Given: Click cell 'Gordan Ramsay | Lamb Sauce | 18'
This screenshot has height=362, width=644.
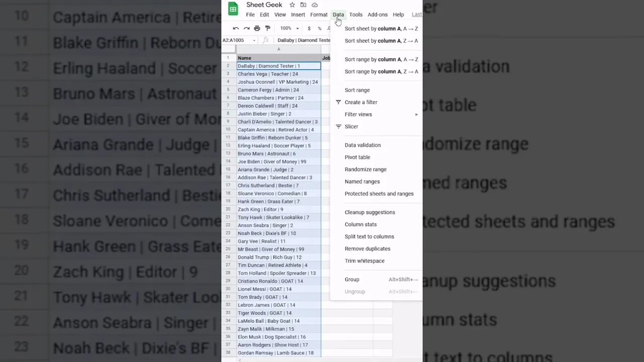Looking at the screenshot, I should (279, 353).
